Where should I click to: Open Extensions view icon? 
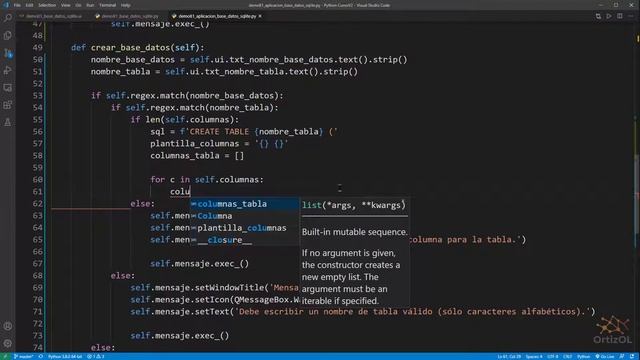coord(8,105)
